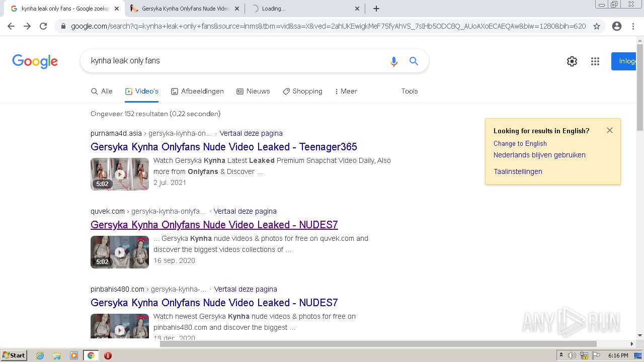Close the Loading tab

coord(357,9)
